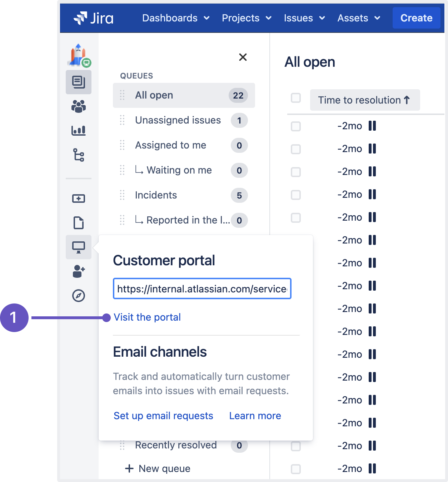Click the Raise a request icon
The width and height of the screenshot is (448, 482).
click(x=79, y=199)
